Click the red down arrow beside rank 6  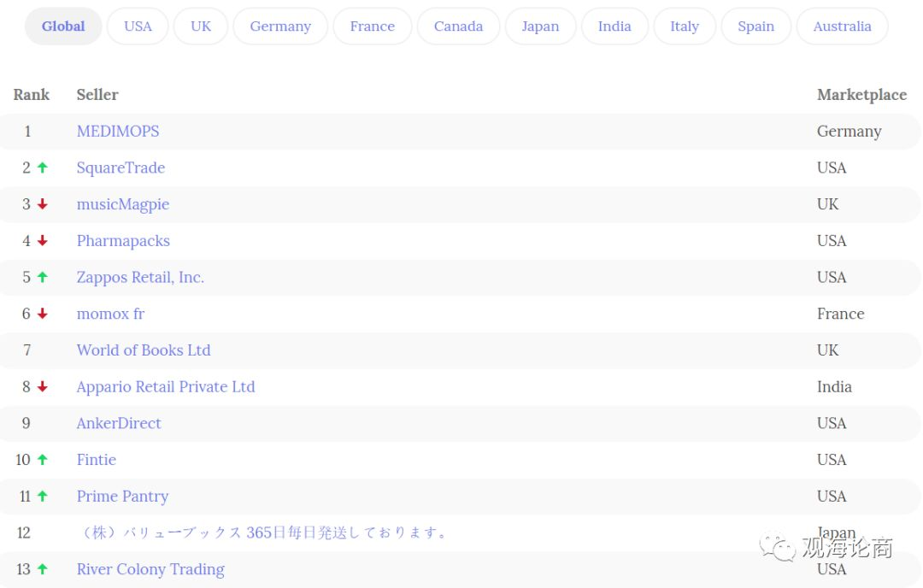[x=43, y=314]
